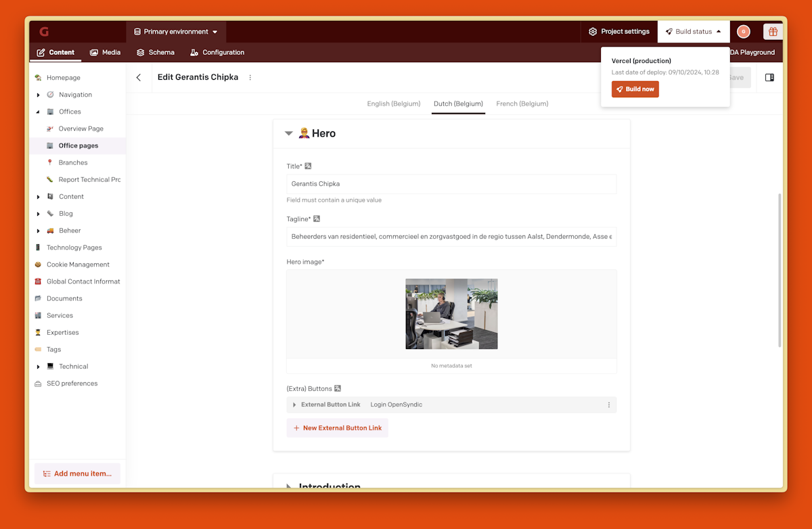
Task: Focus the Tagline input field
Action: tap(451, 237)
